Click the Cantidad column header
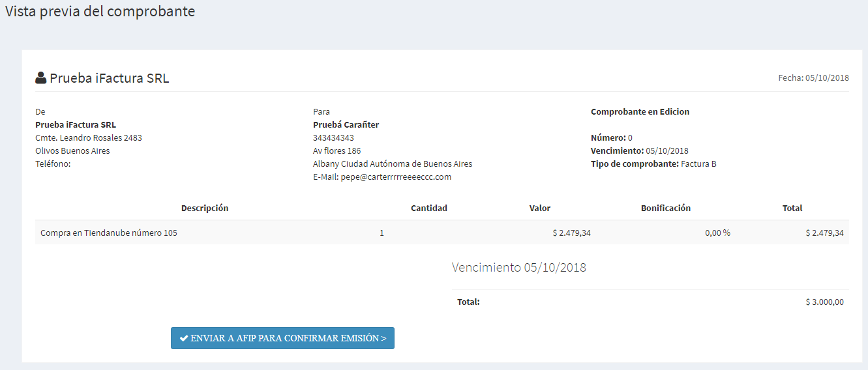Image resolution: width=868 pixels, height=370 pixels. tap(429, 208)
